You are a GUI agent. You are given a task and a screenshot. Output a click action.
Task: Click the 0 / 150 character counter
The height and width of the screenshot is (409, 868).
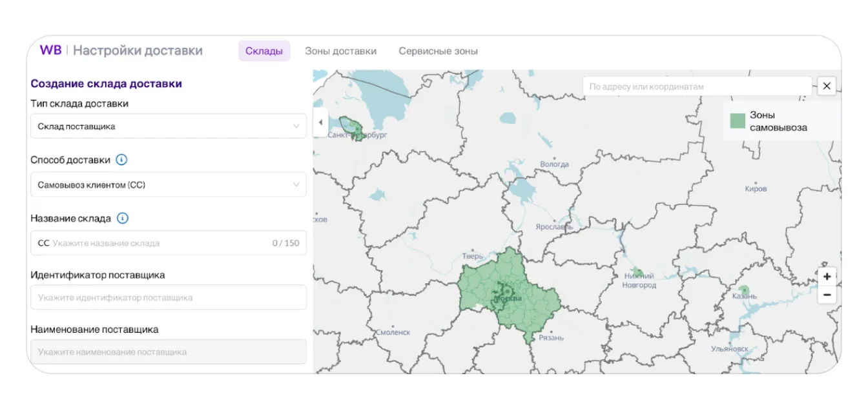coord(286,243)
